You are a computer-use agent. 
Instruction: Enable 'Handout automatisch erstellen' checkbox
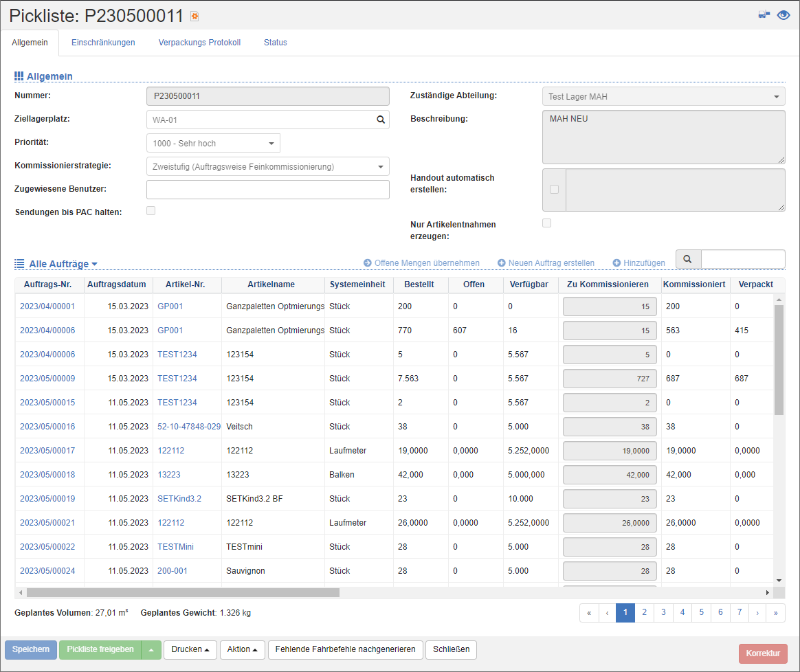[x=554, y=190]
